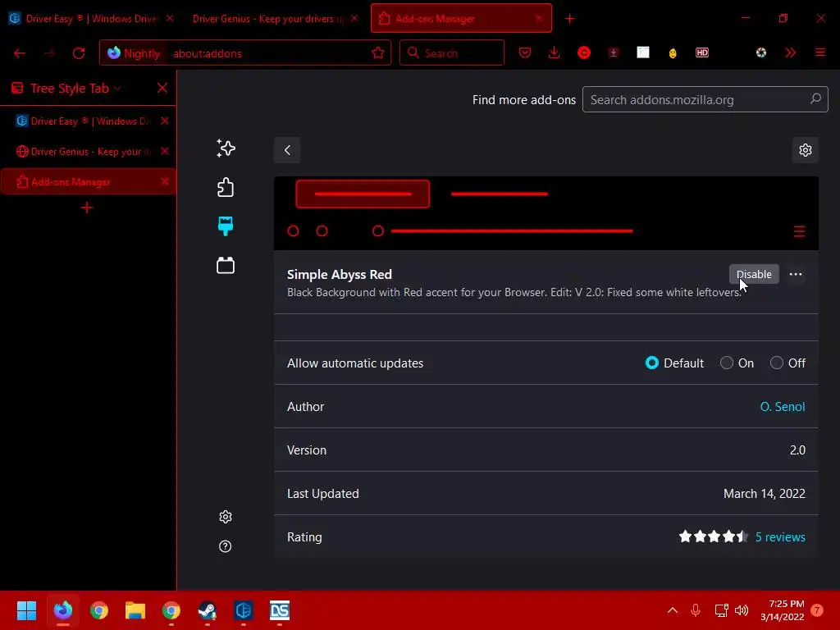The image size is (840, 630).
Task: Click the white square extension icon
Action: [x=643, y=52]
